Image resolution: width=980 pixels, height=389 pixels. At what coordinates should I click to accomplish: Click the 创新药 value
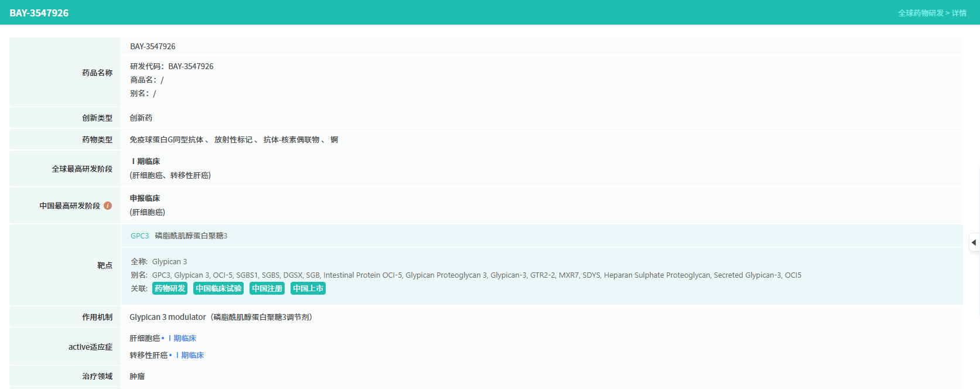(x=141, y=118)
